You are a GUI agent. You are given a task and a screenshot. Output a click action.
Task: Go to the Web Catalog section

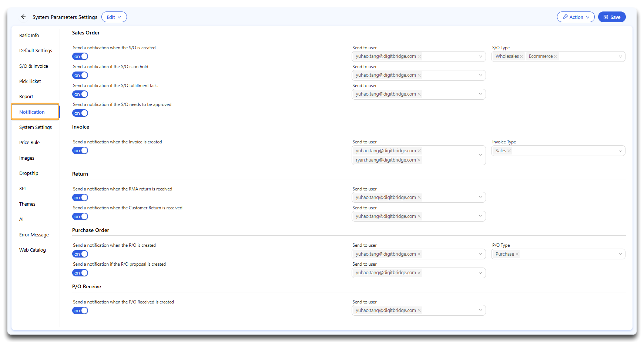click(33, 250)
